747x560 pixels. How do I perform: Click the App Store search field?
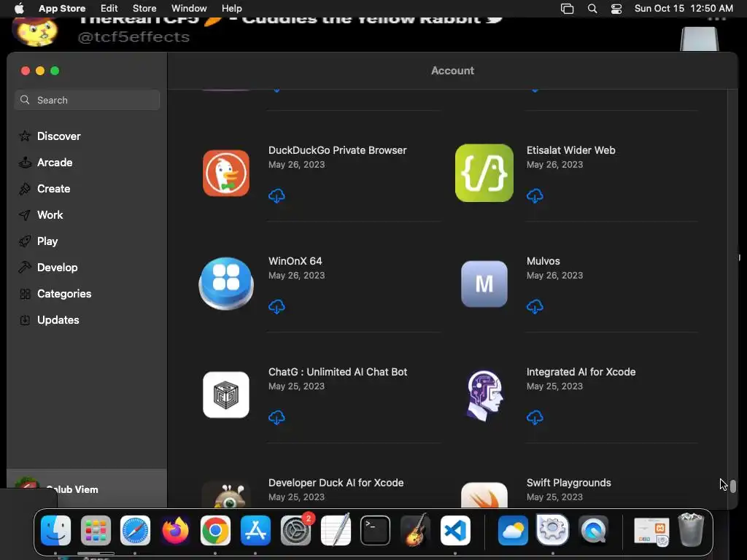87,100
